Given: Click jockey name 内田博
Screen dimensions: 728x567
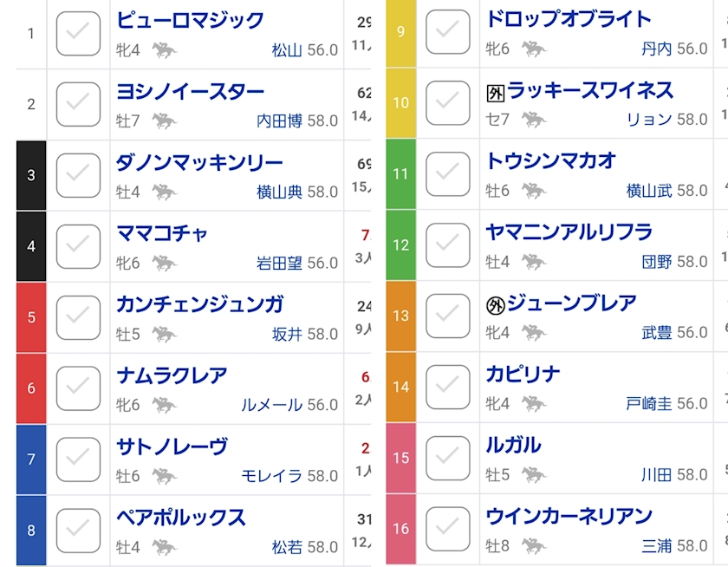Looking at the screenshot, I should pos(277,121).
